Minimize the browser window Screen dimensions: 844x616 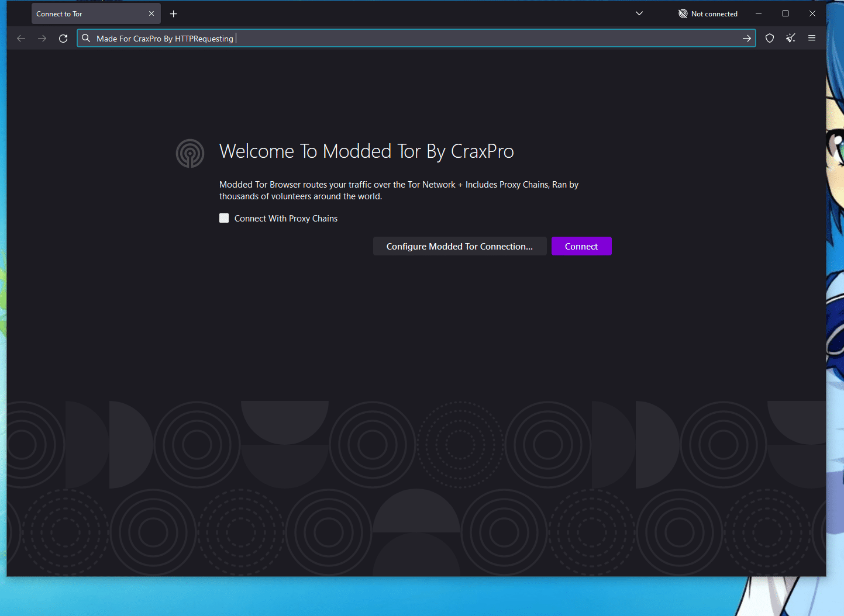(759, 14)
